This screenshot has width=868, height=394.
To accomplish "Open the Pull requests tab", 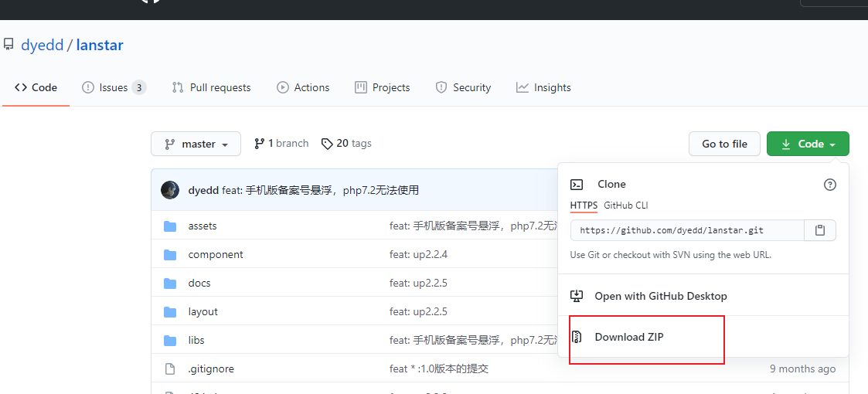I will pos(212,87).
